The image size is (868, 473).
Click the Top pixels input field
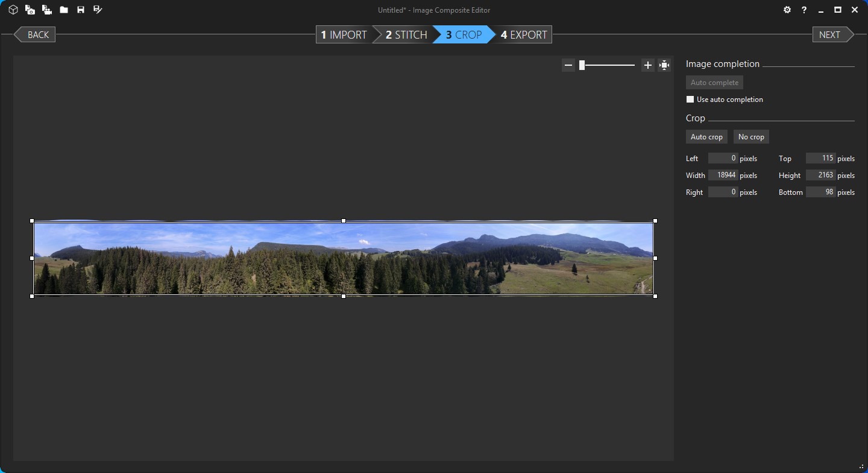(x=820, y=159)
